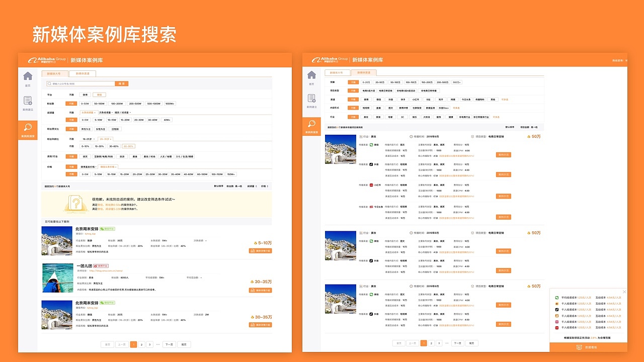Click 可多选 link in 渠道 filter row
Viewport: 644px width, 362px height.
point(505,100)
